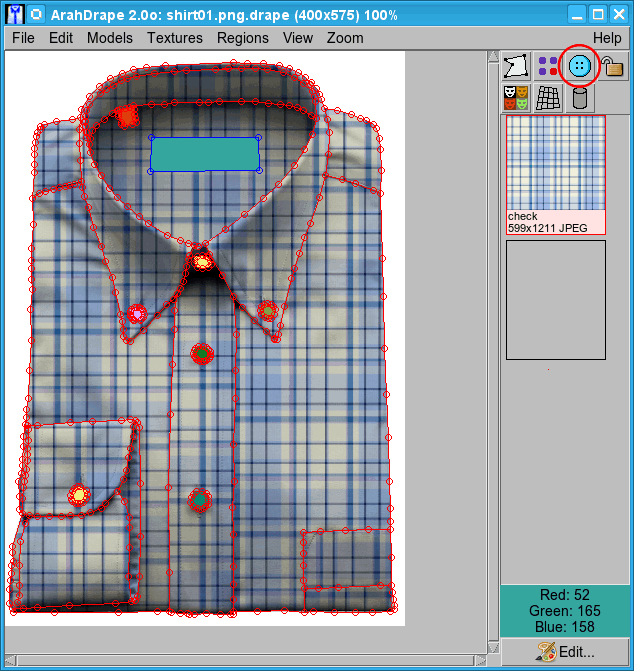Expand the Models menu

(x=110, y=38)
